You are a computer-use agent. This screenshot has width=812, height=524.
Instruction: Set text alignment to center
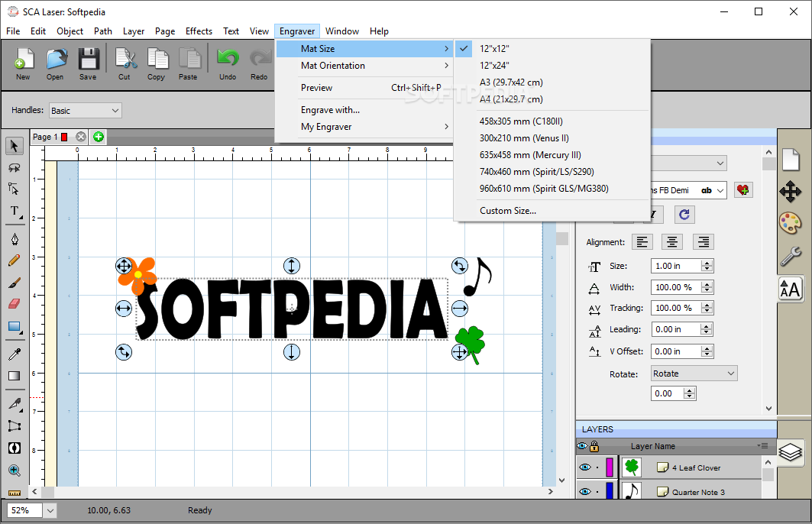(x=672, y=242)
